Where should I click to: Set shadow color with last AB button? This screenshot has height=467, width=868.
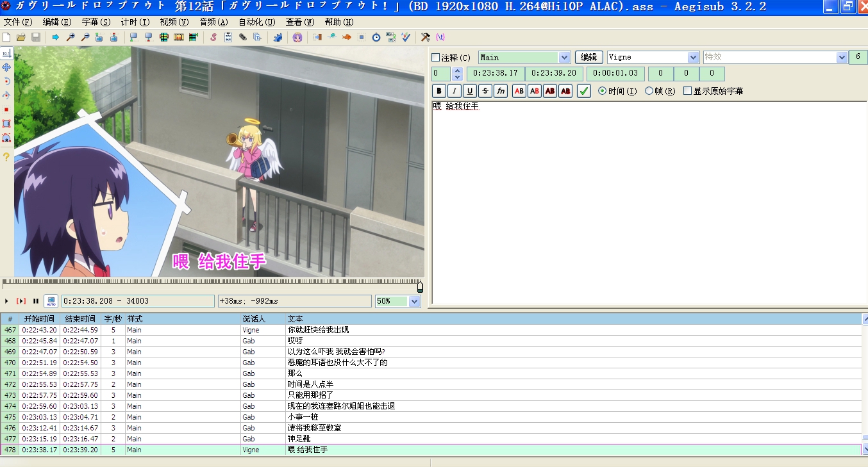coord(565,91)
